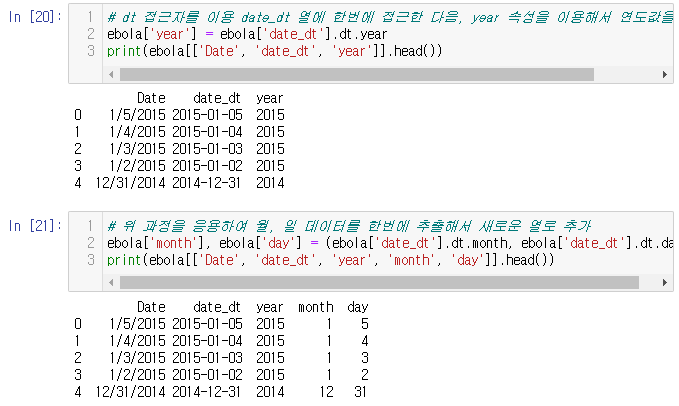The width and height of the screenshot is (679, 406).
Task: Click '12/31/2014' in first output table
Action: (130, 183)
